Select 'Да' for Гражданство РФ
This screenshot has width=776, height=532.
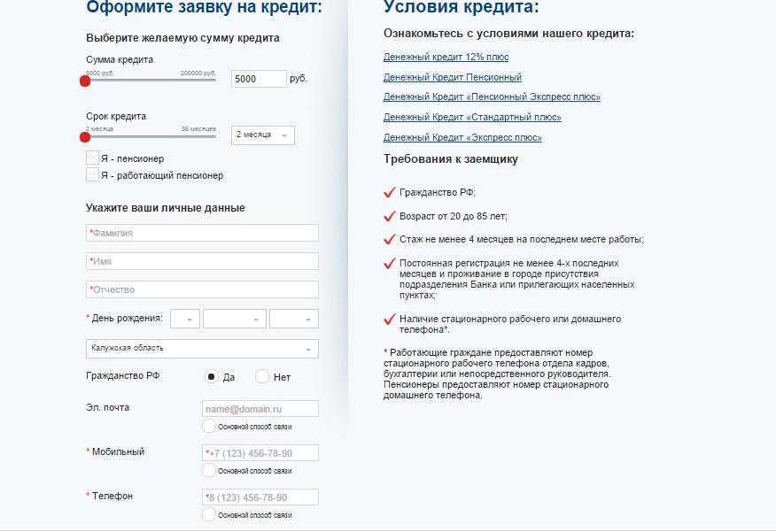(x=212, y=376)
